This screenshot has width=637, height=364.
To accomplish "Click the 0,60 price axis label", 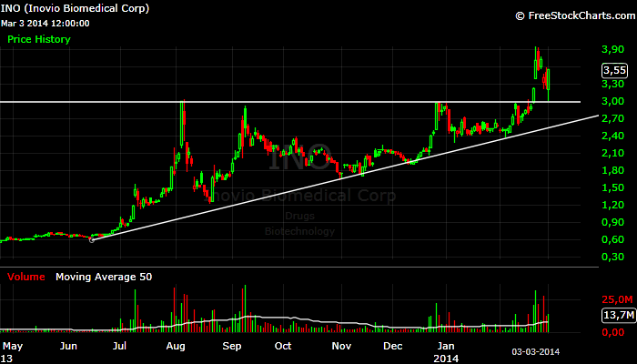I will 613,239.
